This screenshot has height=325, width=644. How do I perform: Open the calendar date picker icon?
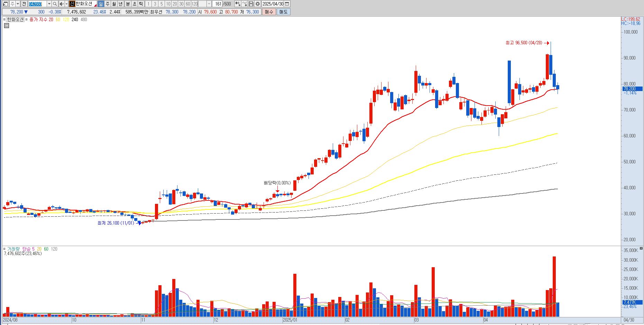(x=287, y=4)
